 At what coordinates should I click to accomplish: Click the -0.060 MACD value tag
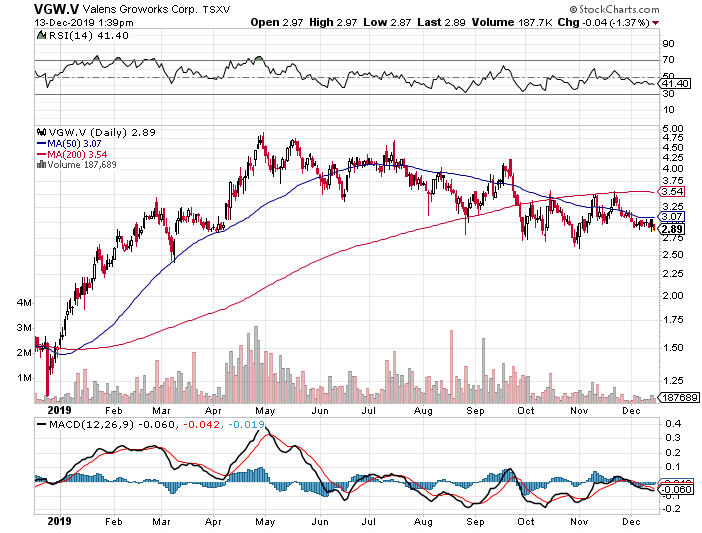(x=676, y=489)
